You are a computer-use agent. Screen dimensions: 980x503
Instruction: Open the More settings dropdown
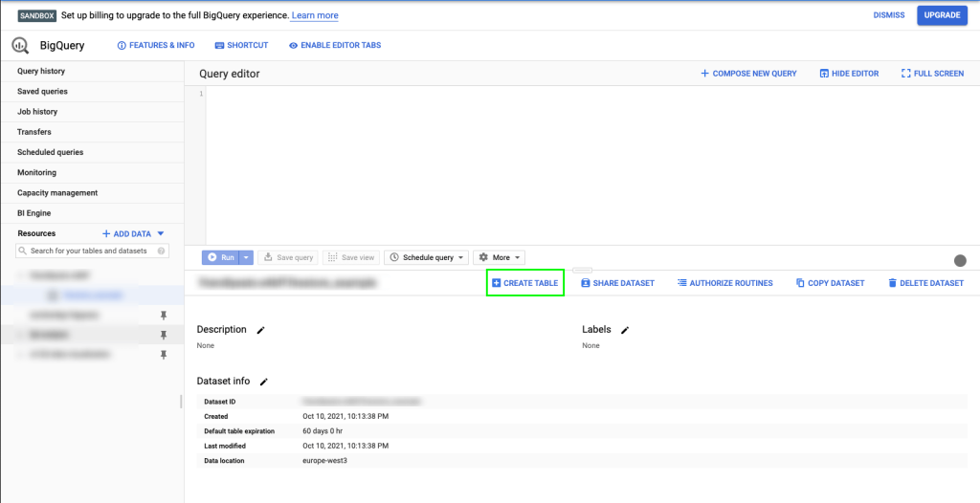[500, 257]
